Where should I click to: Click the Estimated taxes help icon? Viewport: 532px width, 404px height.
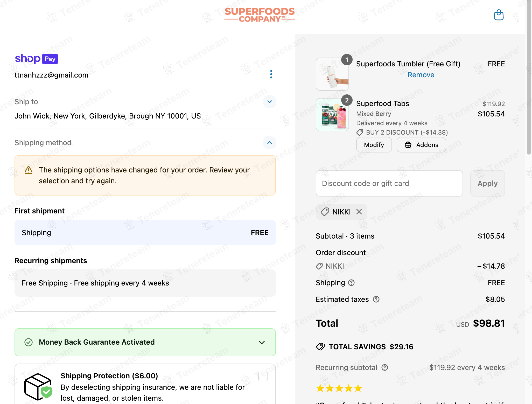coord(376,299)
